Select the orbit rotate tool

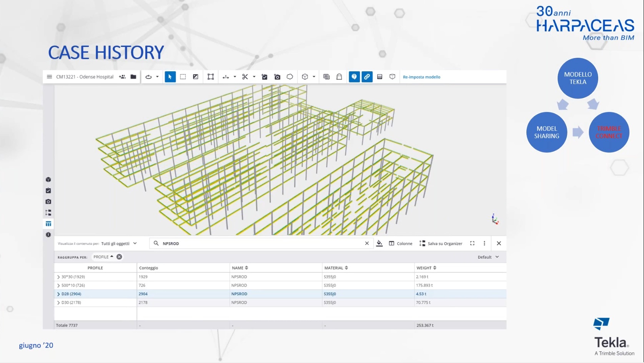pos(148,77)
